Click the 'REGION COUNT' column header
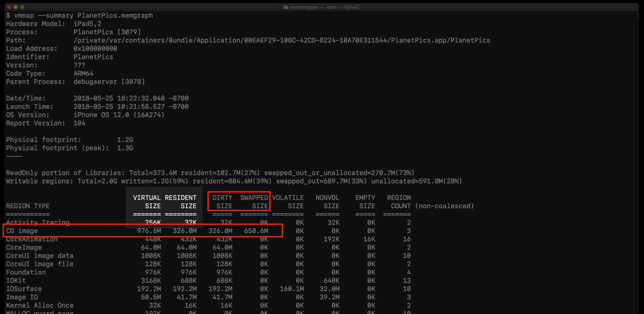The image size is (644, 314). [399, 202]
